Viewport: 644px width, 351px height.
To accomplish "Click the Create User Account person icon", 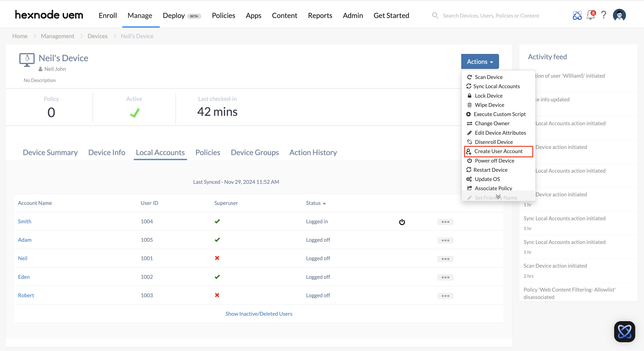I will (x=469, y=152).
